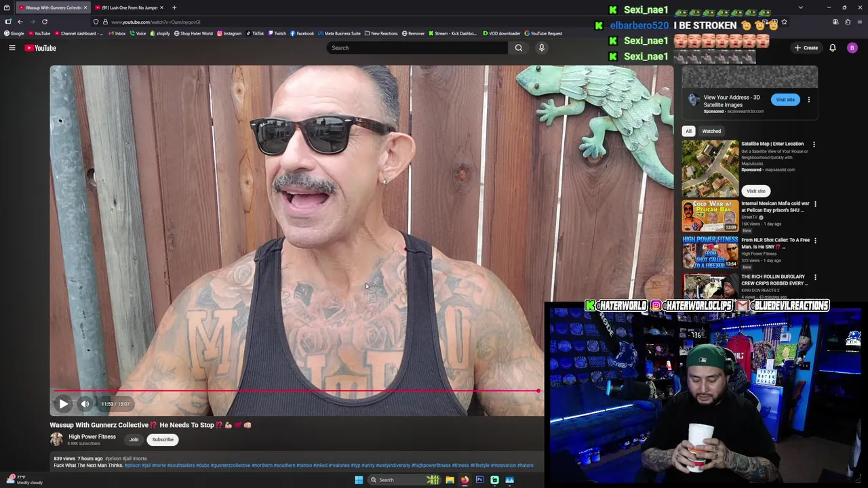Open options for View Your Address ad
The image size is (868, 488).
[808, 100]
